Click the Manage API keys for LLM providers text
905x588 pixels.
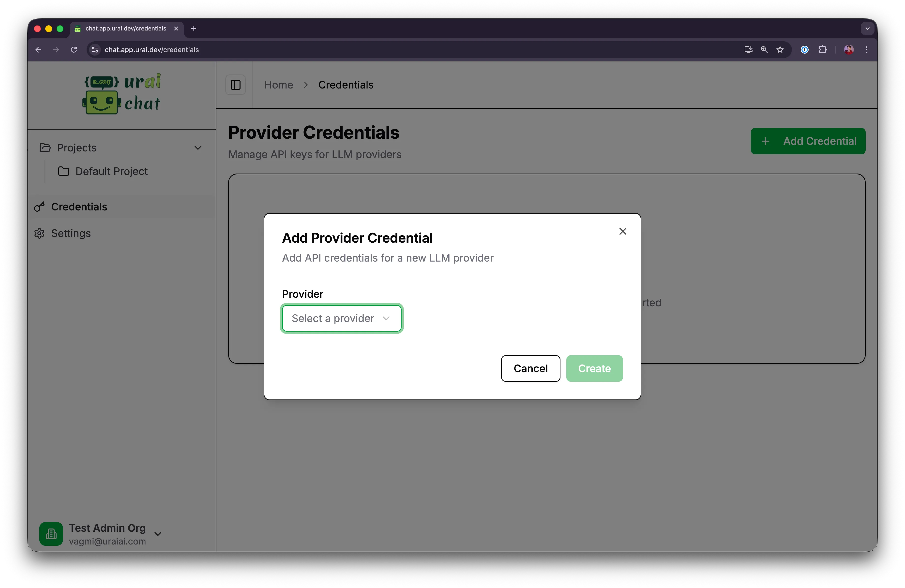point(315,155)
